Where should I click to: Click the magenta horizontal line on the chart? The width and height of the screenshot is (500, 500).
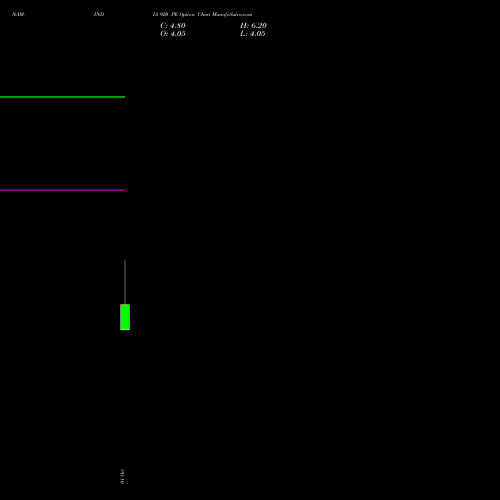62,190
